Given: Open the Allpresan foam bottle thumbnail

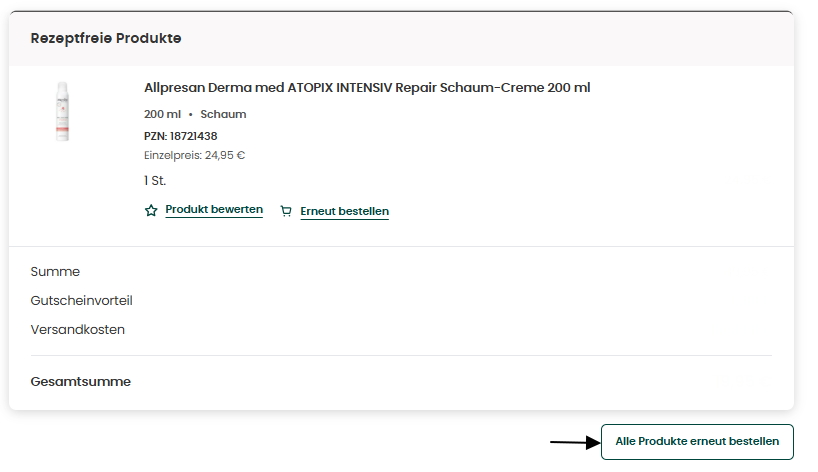Looking at the screenshot, I should (63, 111).
